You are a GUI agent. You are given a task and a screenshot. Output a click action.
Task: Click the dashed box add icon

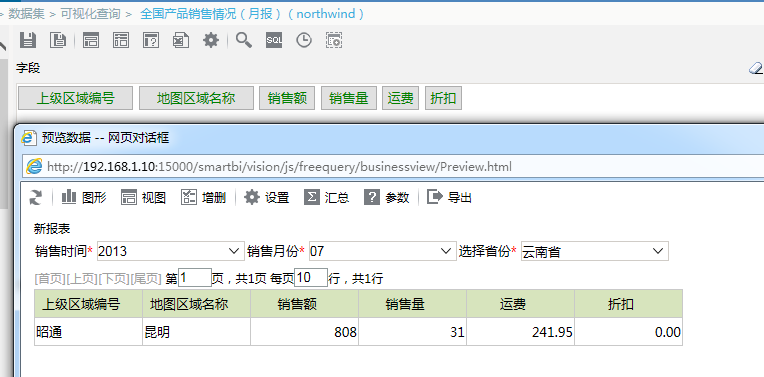pyautogui.click(x=334, y=40)
